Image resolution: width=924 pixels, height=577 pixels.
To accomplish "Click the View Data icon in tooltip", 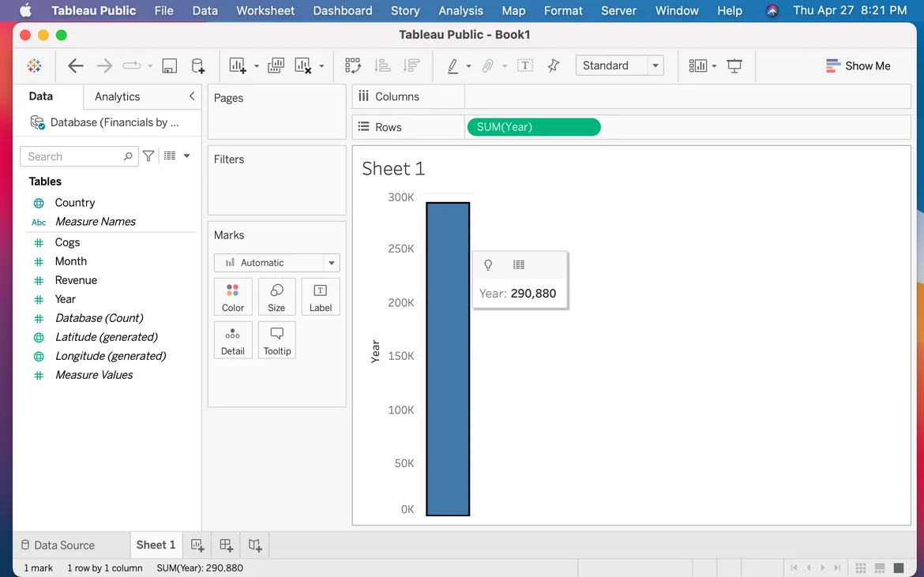I will click(x=519, y=265).
